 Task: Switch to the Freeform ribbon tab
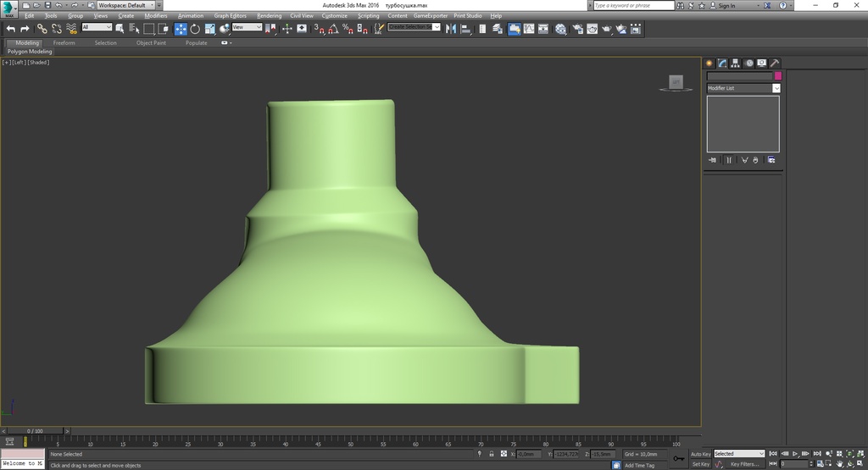pyautogui.click(x=64, y=42)
